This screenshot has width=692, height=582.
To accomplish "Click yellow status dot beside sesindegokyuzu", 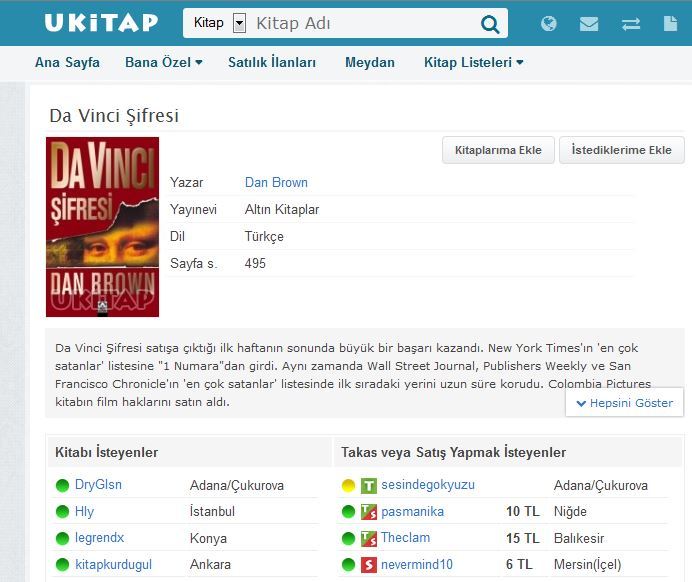I will [x=347, y=486].
